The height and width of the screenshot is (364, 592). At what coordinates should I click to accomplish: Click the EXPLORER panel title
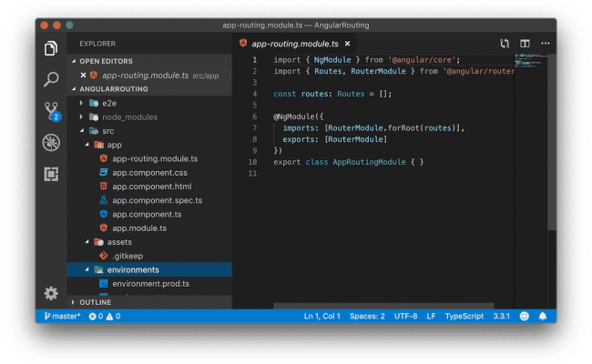[97, 44]
